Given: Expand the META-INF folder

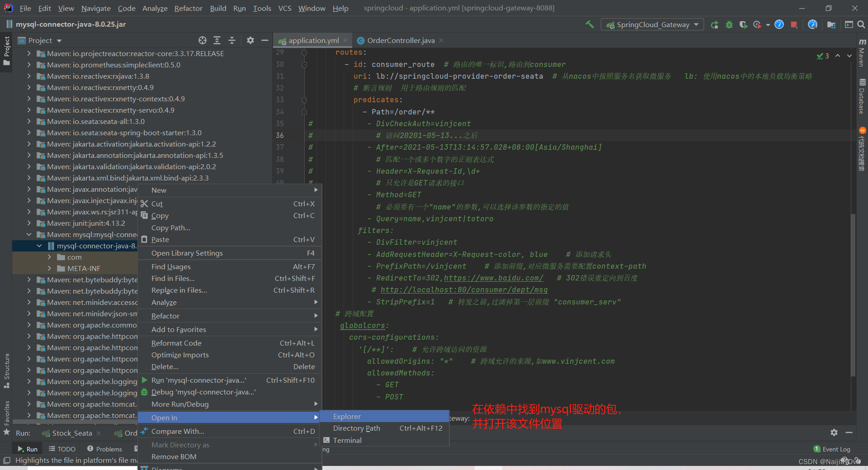Looking at the screenshot, I should (x=49, y=268).
